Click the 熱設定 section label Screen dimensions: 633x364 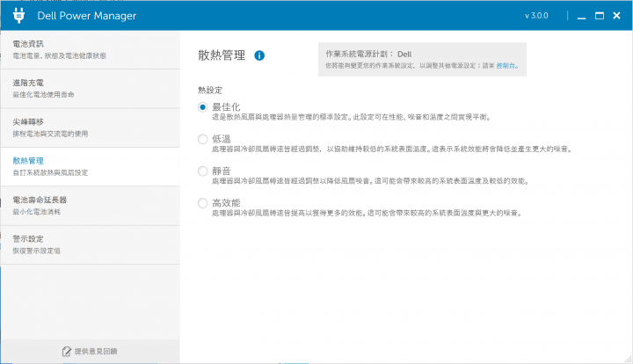pos(210,90)
